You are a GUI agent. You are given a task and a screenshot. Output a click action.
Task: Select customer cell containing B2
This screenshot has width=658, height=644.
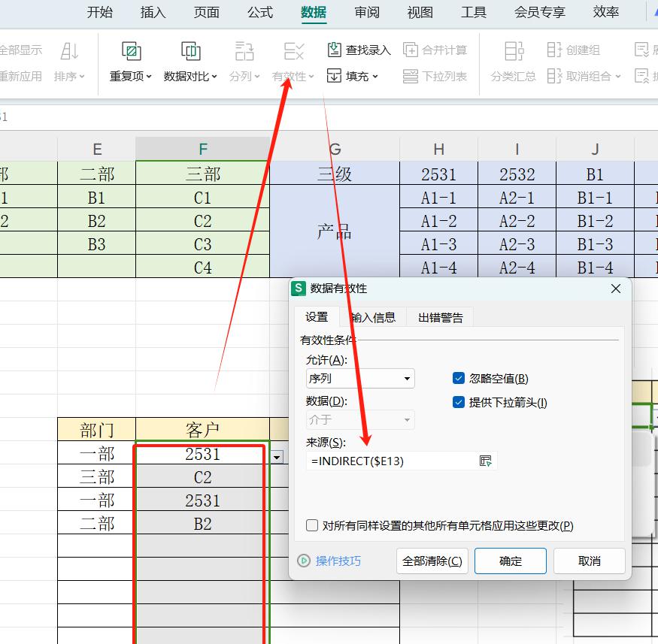point(203,523)
